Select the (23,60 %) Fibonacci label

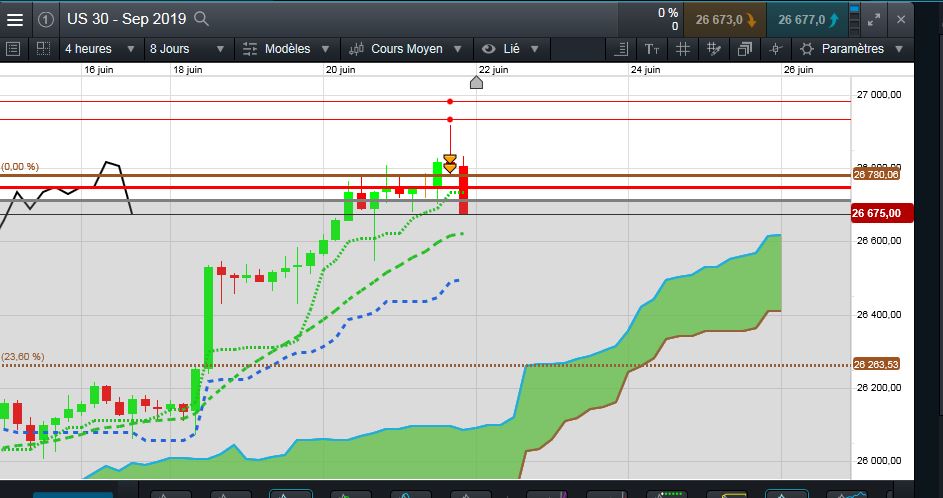click(x=23, y=357)
